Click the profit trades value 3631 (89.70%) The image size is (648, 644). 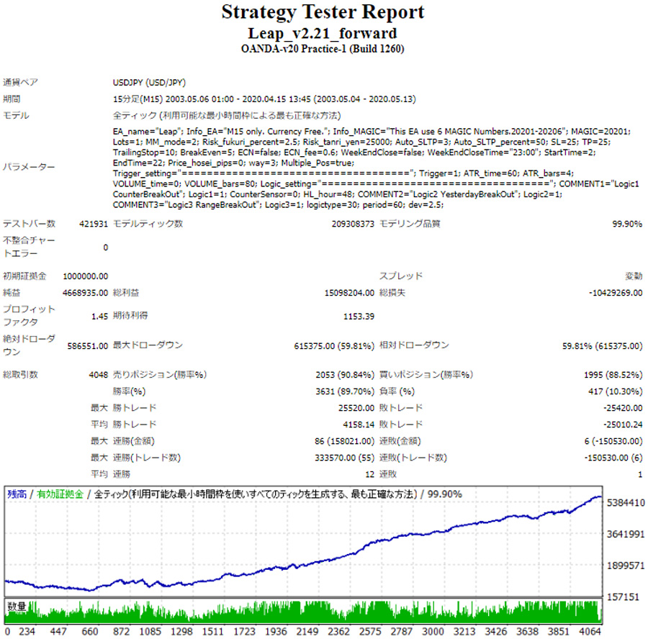click(345, 391)
